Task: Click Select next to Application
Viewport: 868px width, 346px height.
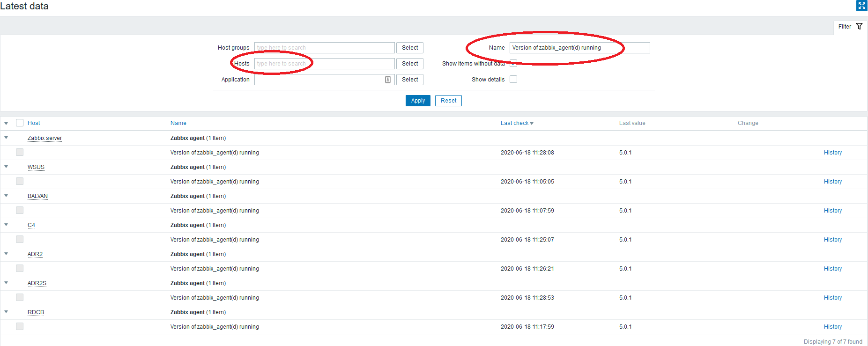Action: (410, 80)
